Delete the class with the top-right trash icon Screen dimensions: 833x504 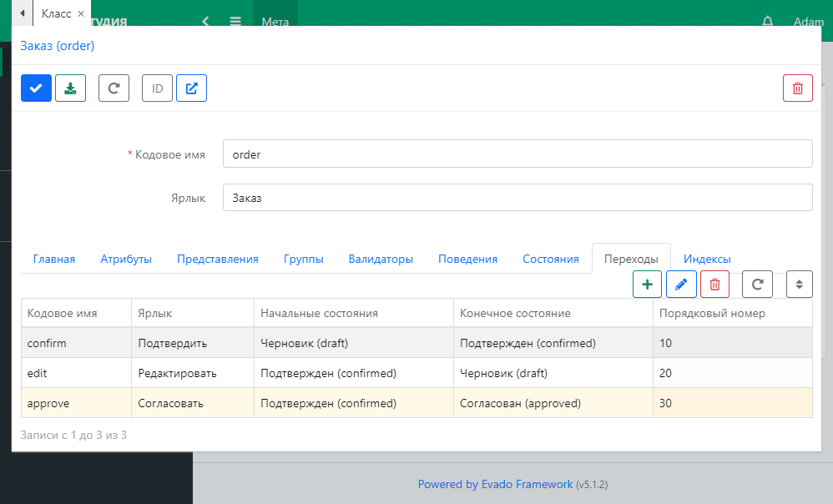[798, 88]
